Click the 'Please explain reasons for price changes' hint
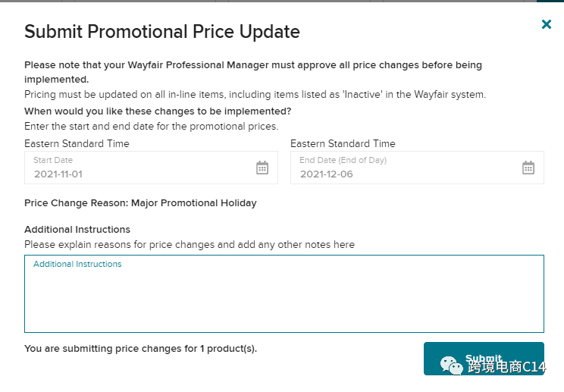 click(x=190, y=245)
